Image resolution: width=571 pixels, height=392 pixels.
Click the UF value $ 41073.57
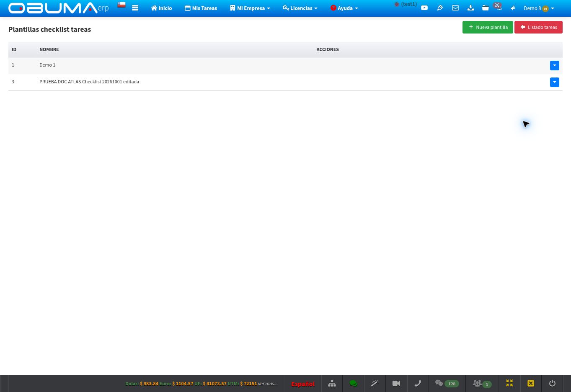[214, 384]
